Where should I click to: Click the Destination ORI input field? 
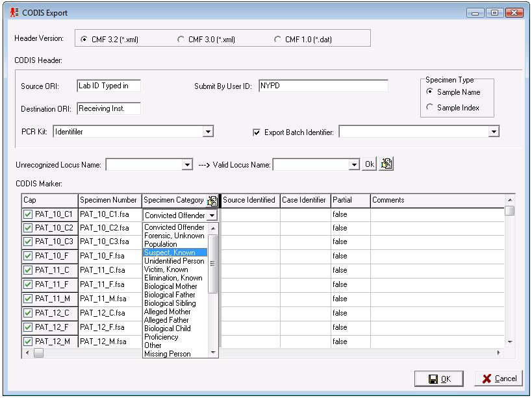point(109,108)
